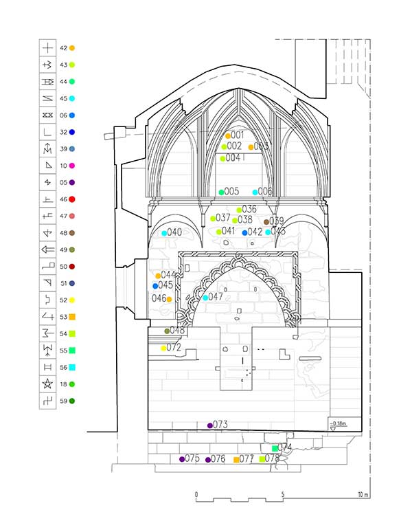Image resolution: width=412 pixels, height=532 pixels.
Task: Click the brown marker labeled 039
Action: point(266,222)
